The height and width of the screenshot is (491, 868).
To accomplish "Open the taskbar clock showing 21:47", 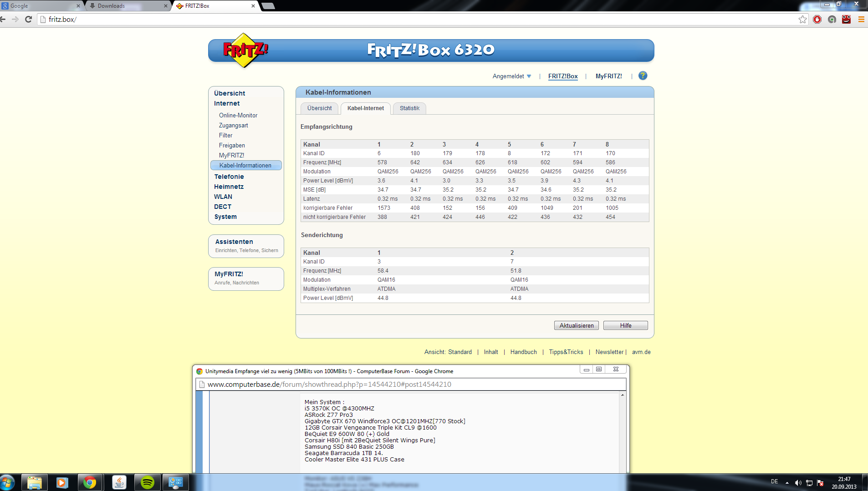I will [844, 483].
